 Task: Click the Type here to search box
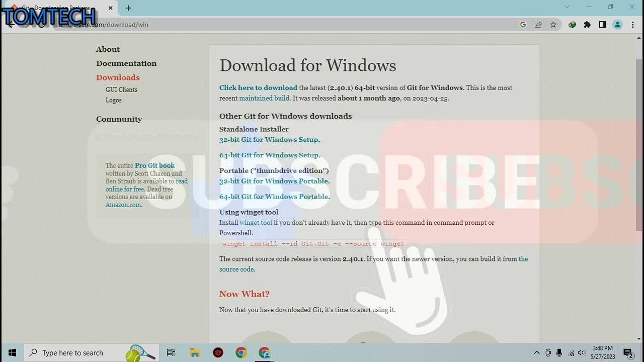coord(92,353)
